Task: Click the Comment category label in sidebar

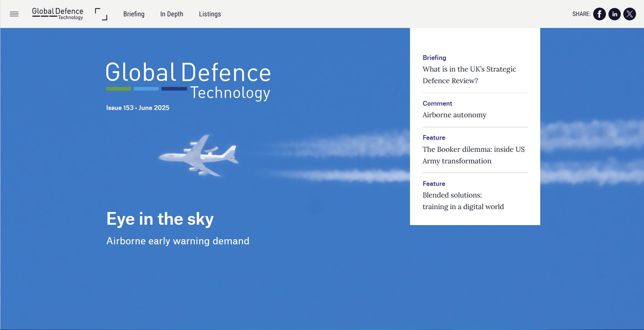Action: coord(437,103)
